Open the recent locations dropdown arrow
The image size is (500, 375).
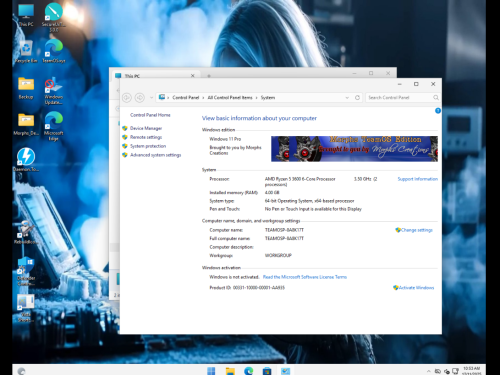coord(151,98)
